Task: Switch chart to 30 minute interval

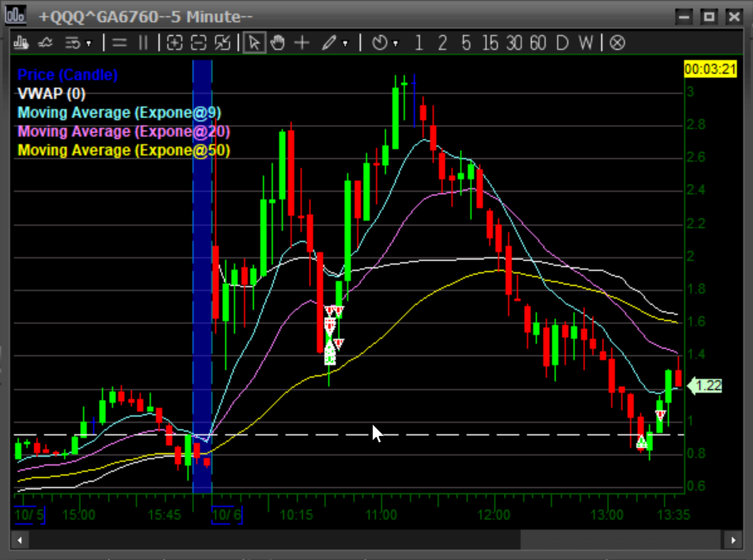Action: [x=514, y=42]
